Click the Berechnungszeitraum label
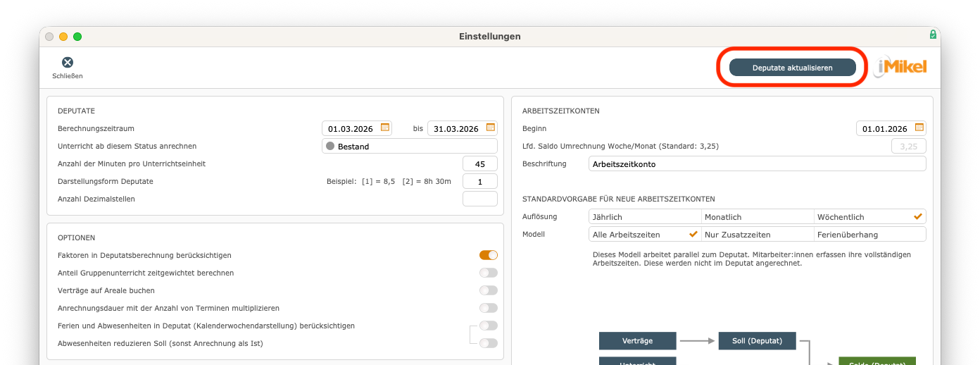Screen dimensions: 980x365 pyautogui.click(x=96, y=128)
